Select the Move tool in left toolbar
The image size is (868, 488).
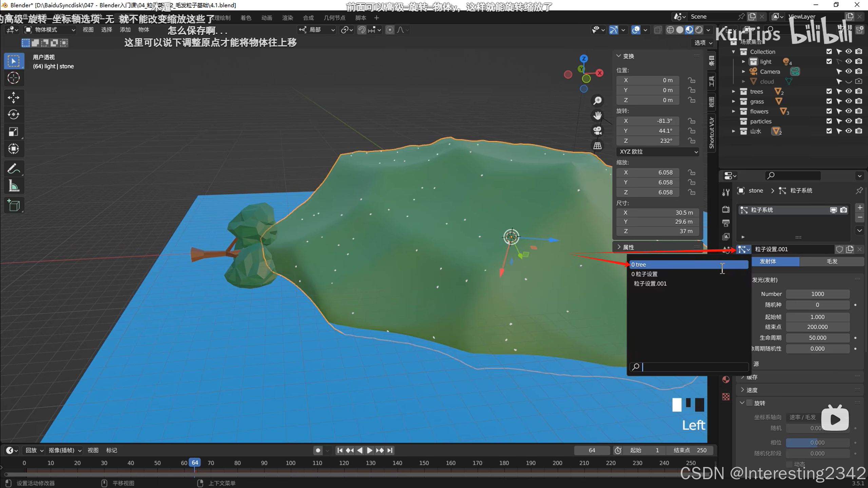coord(13,98)
